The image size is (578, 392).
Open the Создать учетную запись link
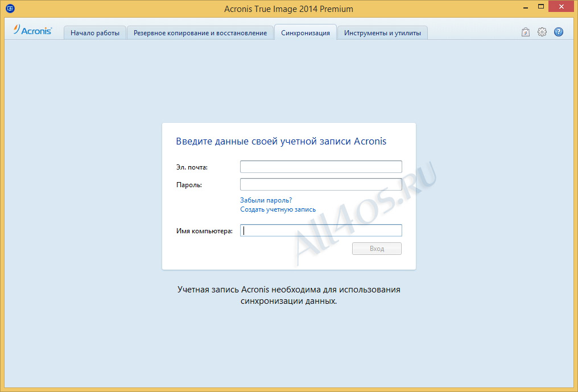tap(278, 209)
